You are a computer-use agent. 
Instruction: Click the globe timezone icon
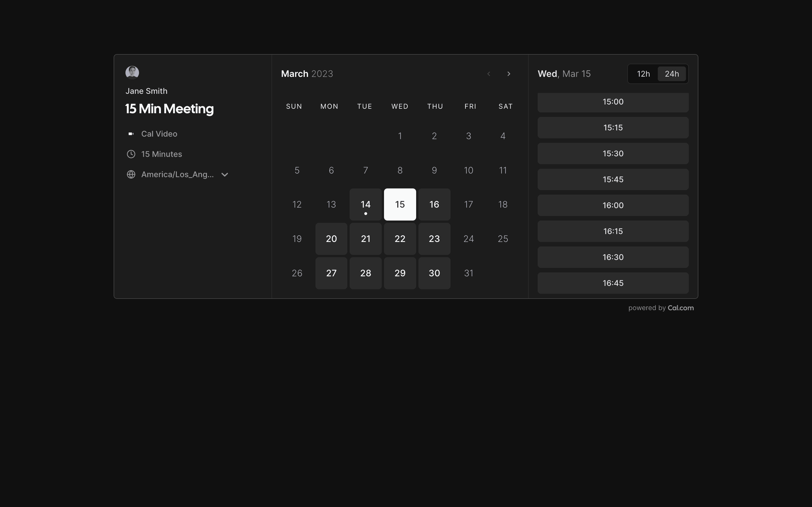131,174
